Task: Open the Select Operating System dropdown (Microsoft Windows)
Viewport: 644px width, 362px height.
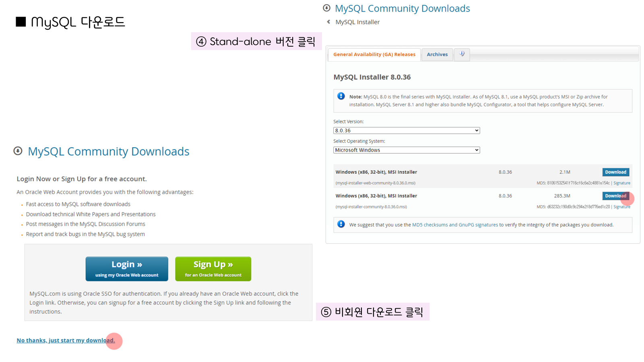Action: (x=407, y=150)
